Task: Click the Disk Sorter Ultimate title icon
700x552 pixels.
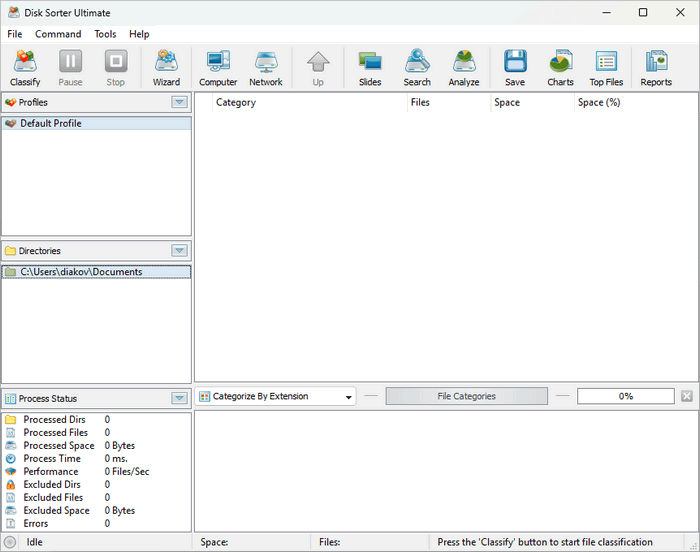Action: coord(14,12)
